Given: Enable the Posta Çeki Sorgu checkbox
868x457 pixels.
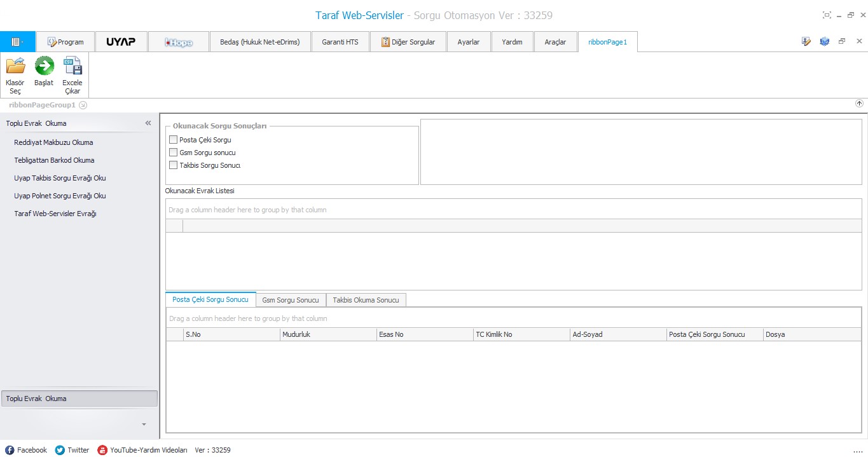Looking at the screenshot, I should 173,140.
